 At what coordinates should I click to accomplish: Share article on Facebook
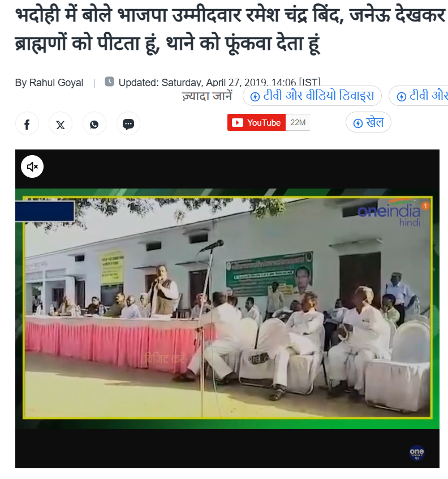(x=27, y=124)
